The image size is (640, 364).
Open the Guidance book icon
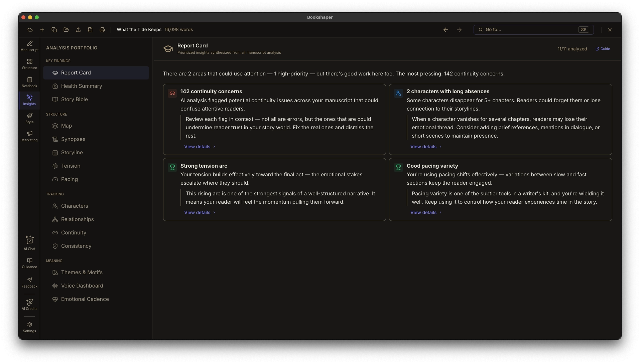click(29, 263)
